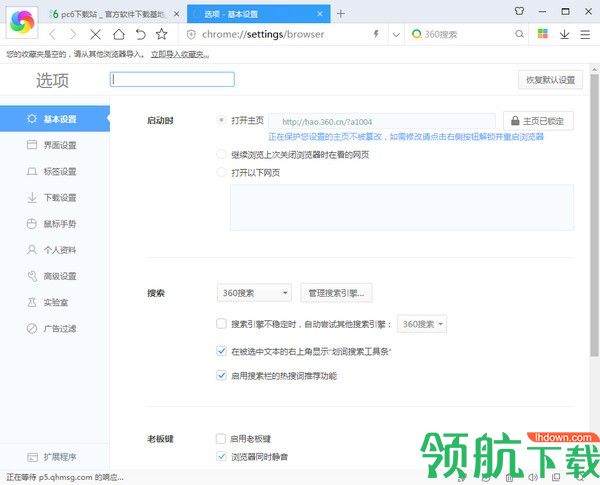This screenshot has height=485, width=600.
Task: Select 界面设置 in the sidebar
Action: pos(55,145)
